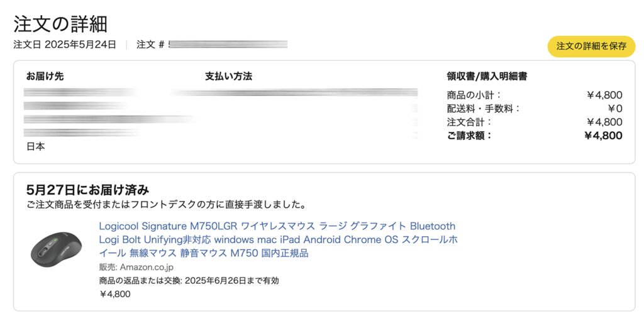The width and height of the screenshot is (644, 314).
Task: Click the 支払い方法 section heading
Action: [228, 76]
